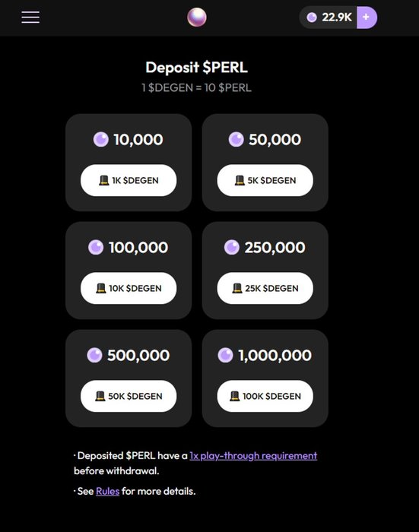The image size is (419, 532).
Task: Click the pearl icon next to 10,000
Action: pyautogui.click(x=101, y=139)
